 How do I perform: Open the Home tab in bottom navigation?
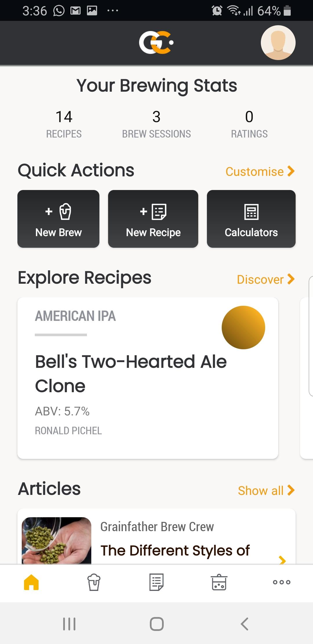tap(31, 582)
